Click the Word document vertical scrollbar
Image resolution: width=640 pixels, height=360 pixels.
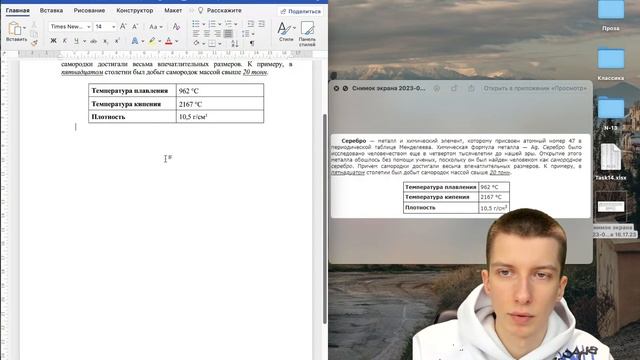pyautogui.click(x=325, y=218)
